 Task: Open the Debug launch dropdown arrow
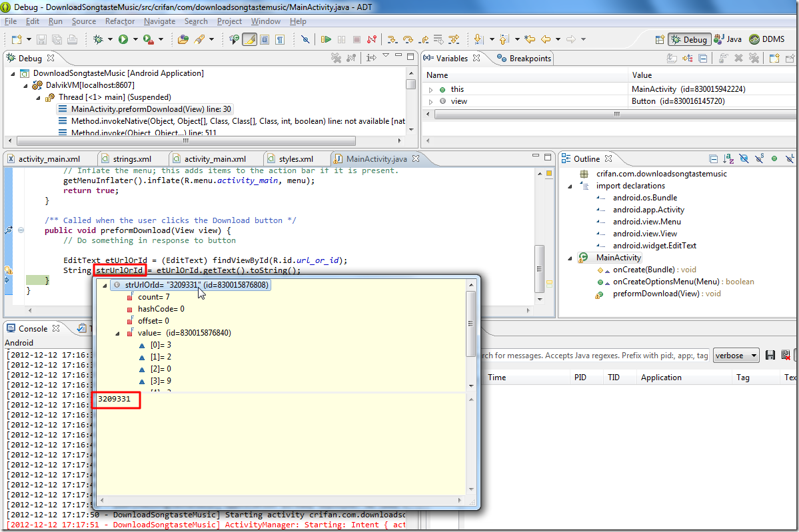[x=110, y=39]
